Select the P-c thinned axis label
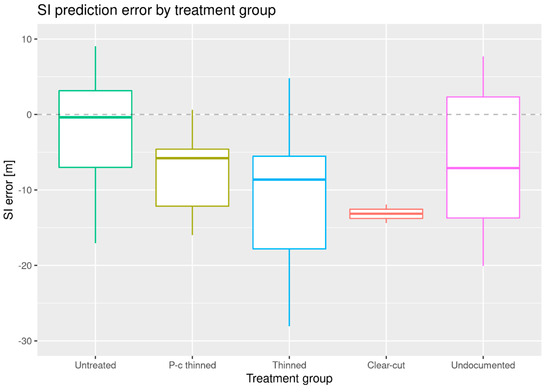550x392 pixels. pyautogui.click(x=192, y=365)
